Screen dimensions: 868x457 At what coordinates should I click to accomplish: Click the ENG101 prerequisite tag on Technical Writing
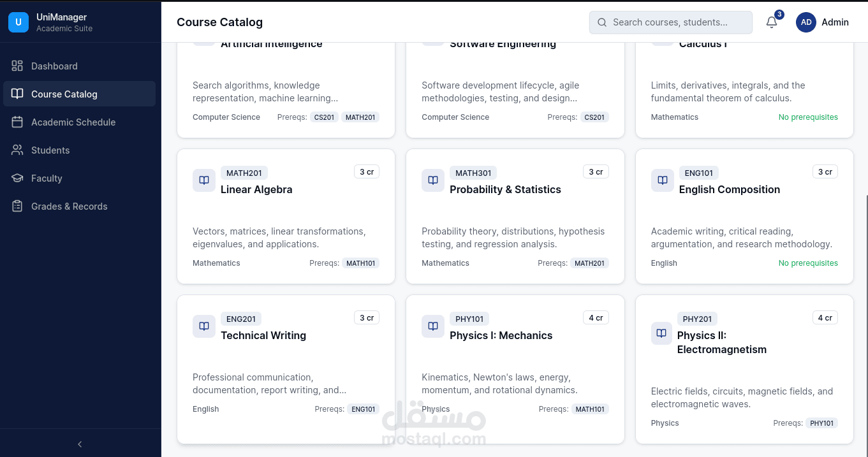tap(363, 409)
